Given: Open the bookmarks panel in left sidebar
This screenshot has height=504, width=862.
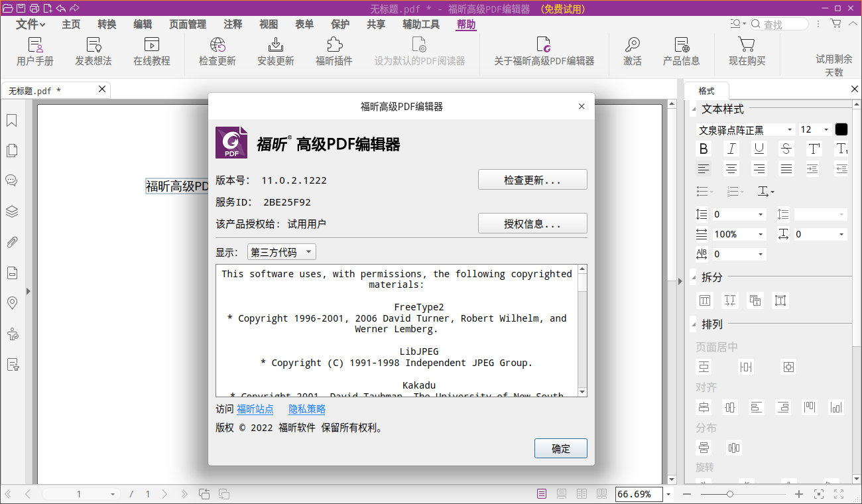Looking at the screenshot, I should tap(11, 121).
